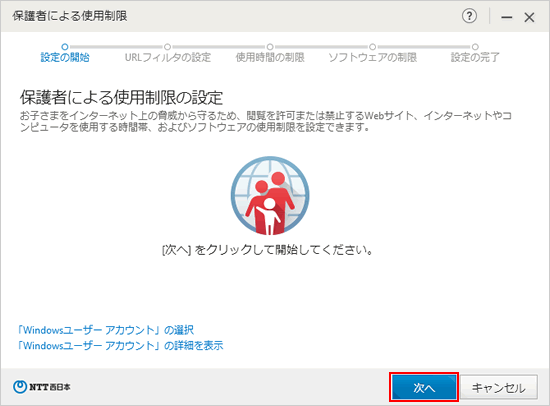550x406 pixels.
Task: Go to the 設定の開始 step label
Action: 65,57
